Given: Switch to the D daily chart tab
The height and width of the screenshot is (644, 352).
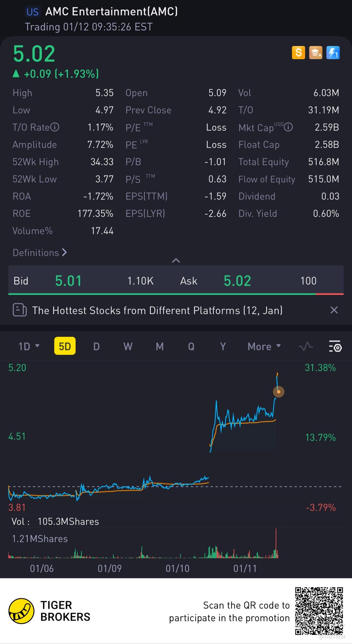Looking at the screenshot, I should coord(96,346).
